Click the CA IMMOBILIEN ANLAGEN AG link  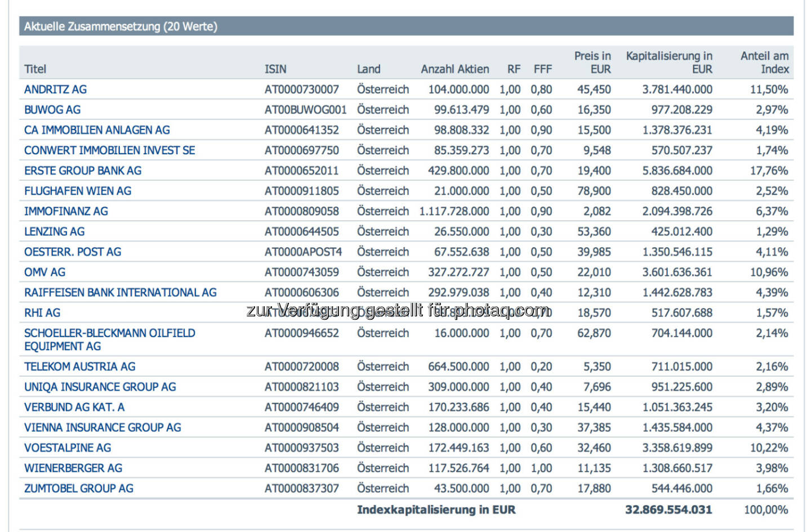[x=97, y=130]
